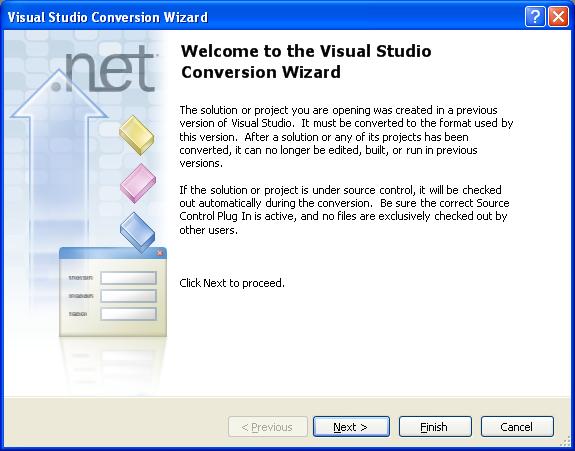This screenshot has height=451, width=575.
Task: Click the disabled Previous button
Action: point(267,426)
